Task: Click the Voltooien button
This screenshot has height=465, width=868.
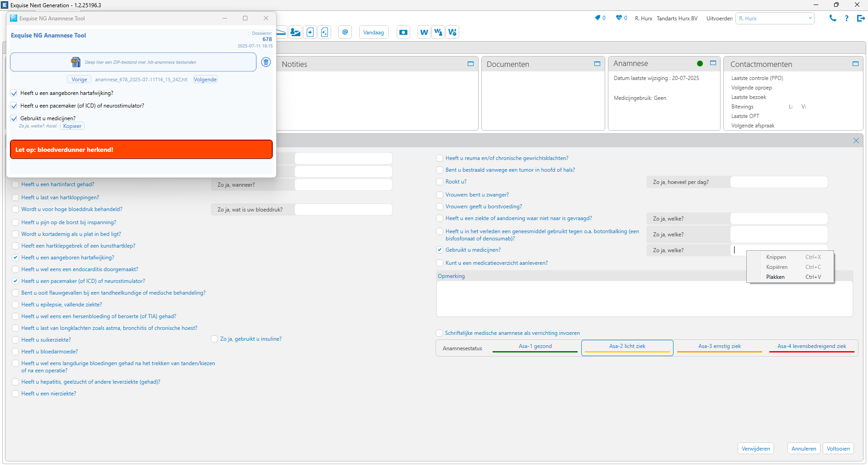Action: click(x=838, y=449)
